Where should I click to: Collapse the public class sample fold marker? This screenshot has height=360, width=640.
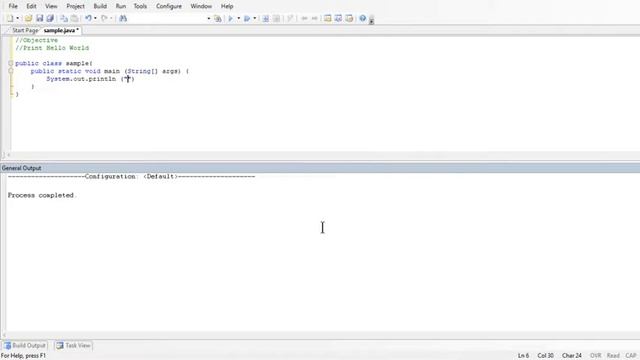(x=11, y=63)
